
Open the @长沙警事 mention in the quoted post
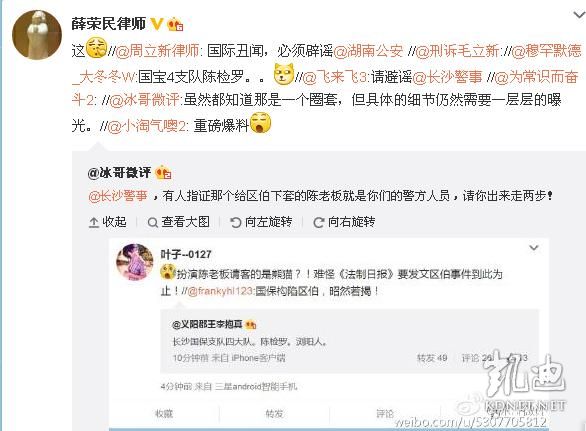[x=118, y=196]
